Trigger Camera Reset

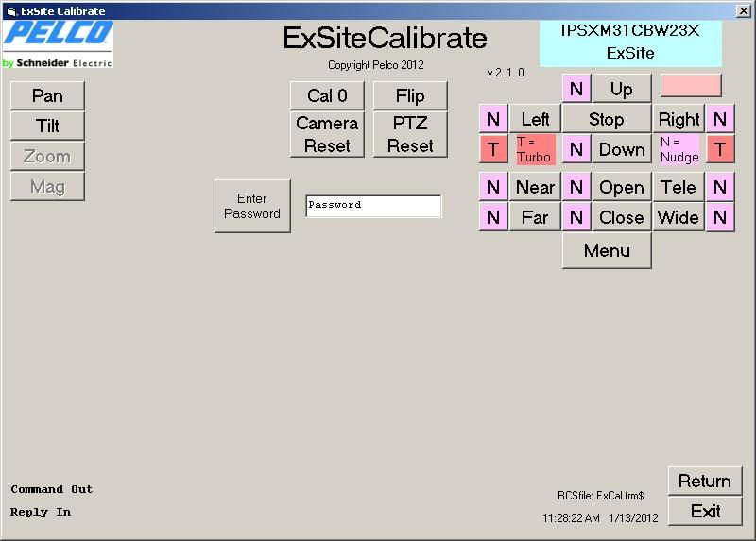coord(327,134)
